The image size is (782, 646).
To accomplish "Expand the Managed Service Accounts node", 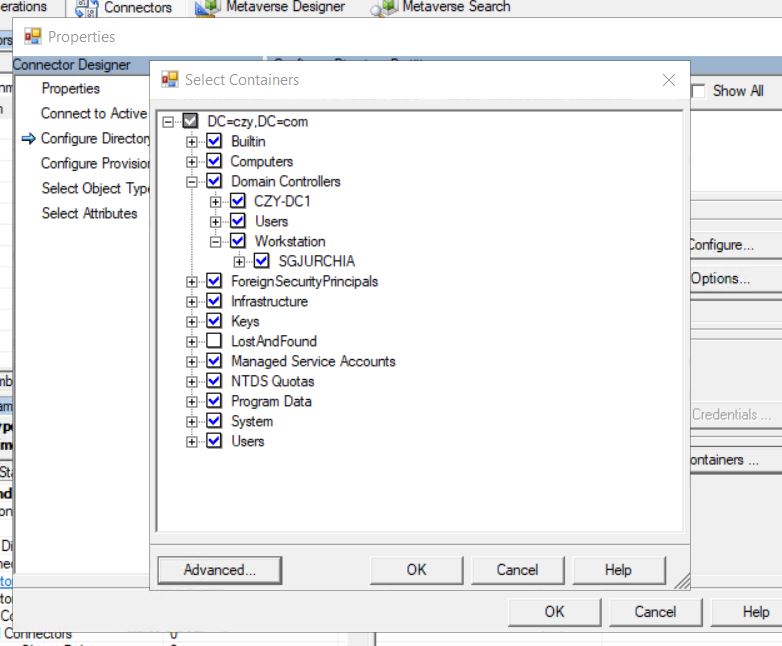I will coord(192,362).
